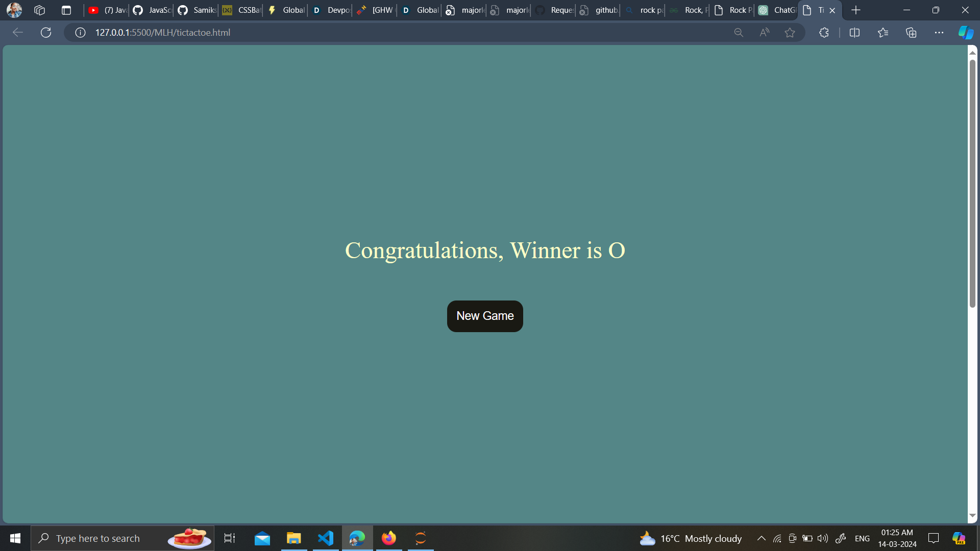The width and height of the screenshot is (980, 551).
Task: Open the Copilot sidebar icon
Action: point(965,33)
